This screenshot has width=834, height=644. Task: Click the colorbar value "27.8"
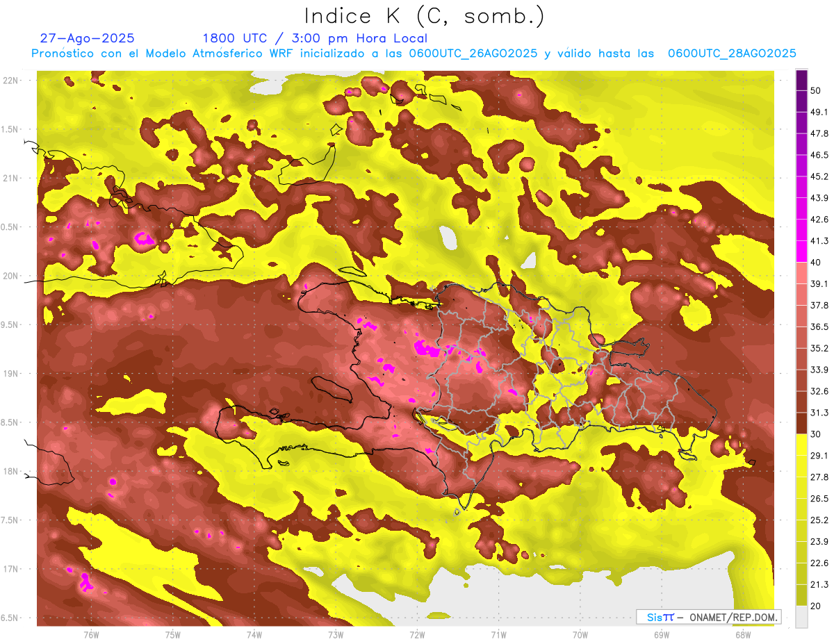click(x=819, y=477)
